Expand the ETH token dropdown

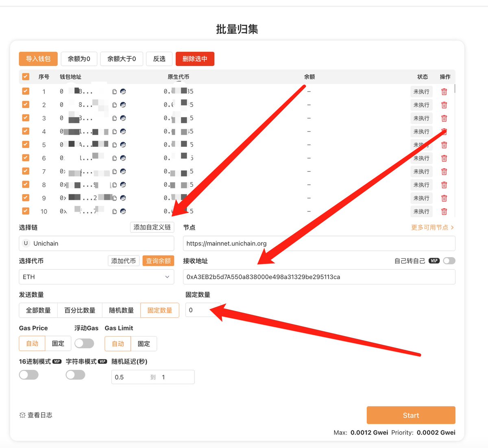click(x=96, y=277)
